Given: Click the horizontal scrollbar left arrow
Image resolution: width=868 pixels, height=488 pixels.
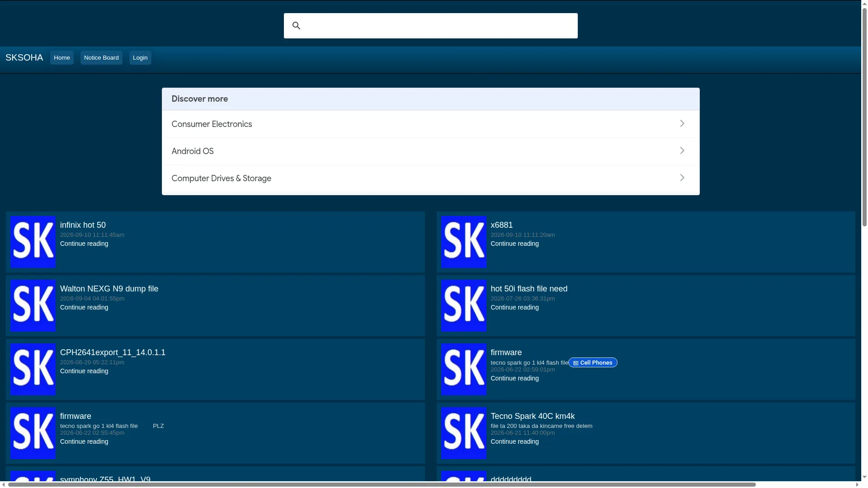Looking at the screenshot, I should pyautogui.click(x=4, y=485).
